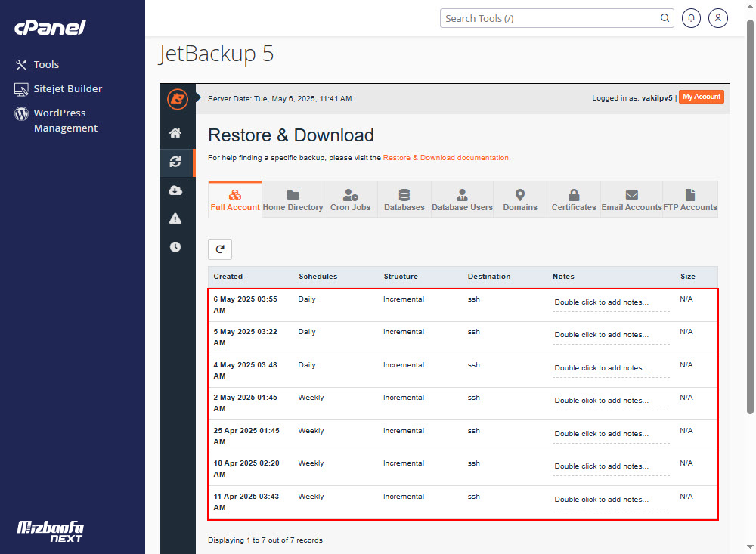Screen dimensions: 756x554
Task: Select the 2 May 2025 01:45 AM backup
Action: tap(463, 404)
